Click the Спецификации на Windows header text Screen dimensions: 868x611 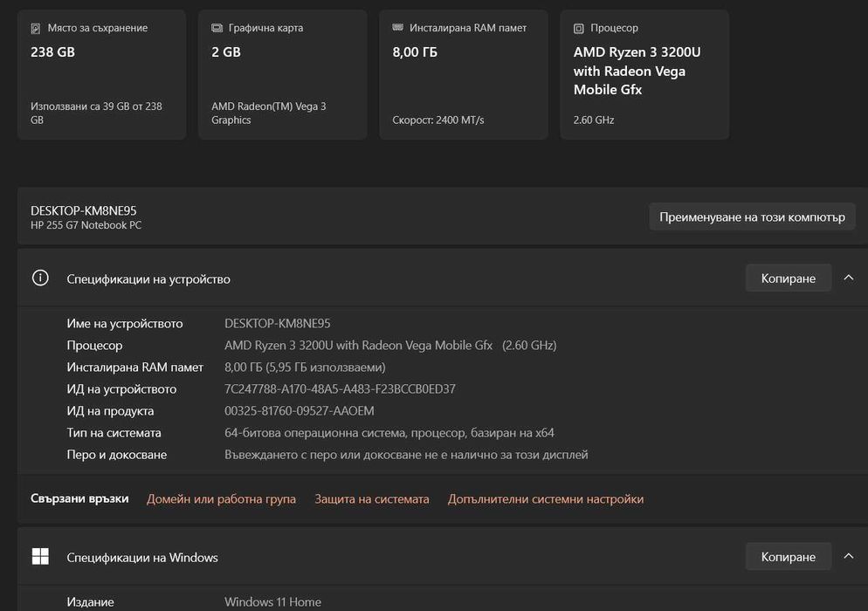point(142,557)
